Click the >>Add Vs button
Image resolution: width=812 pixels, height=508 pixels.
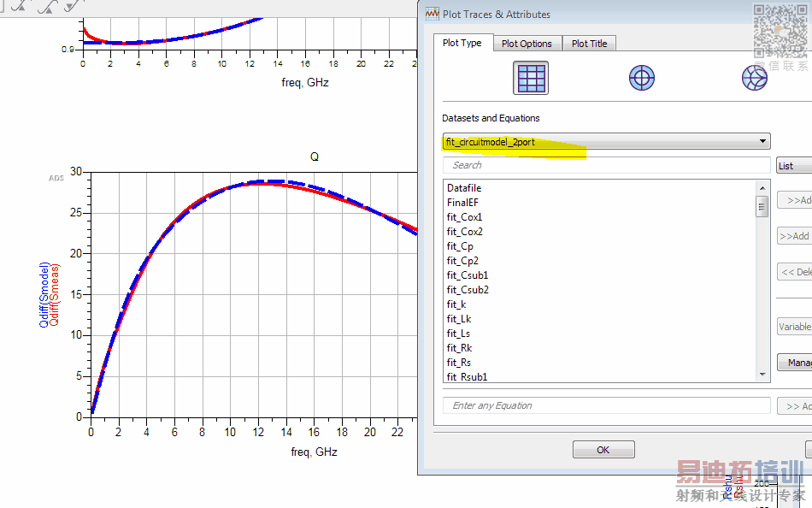[794, 236]
